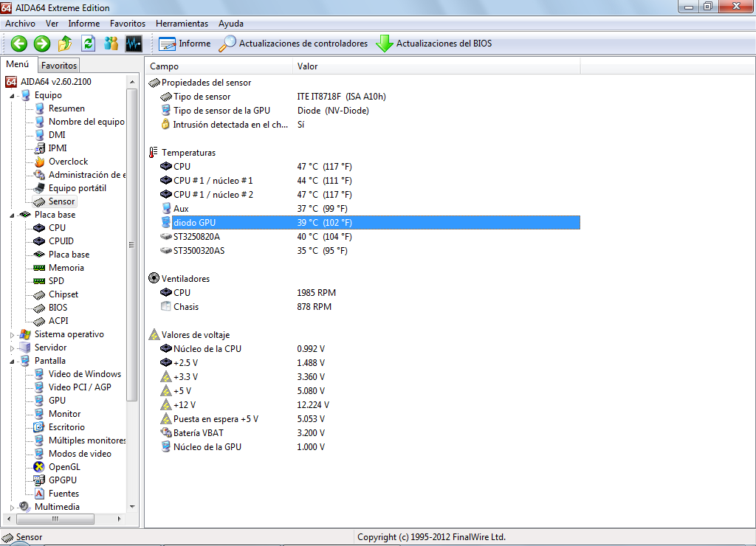Click the Valores de voltaje warning icon
Viewport: 756px width, 546px height.
point(154,334)
